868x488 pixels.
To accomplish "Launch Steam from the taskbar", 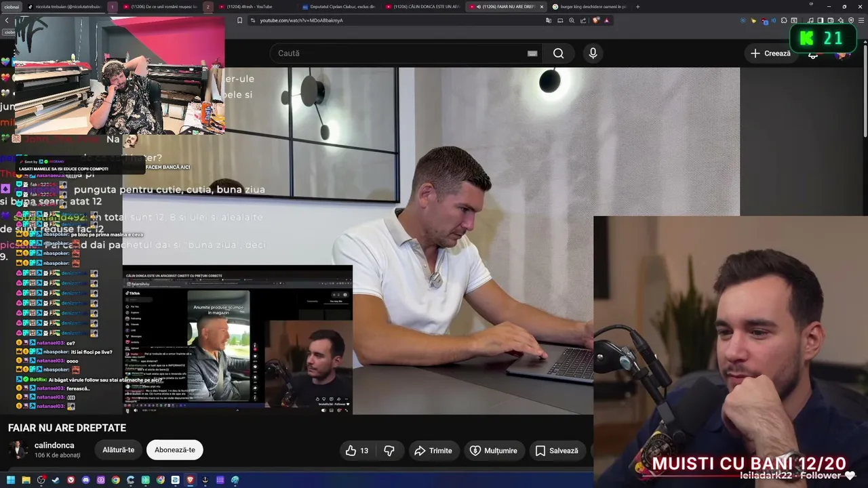I will point(56,480).
